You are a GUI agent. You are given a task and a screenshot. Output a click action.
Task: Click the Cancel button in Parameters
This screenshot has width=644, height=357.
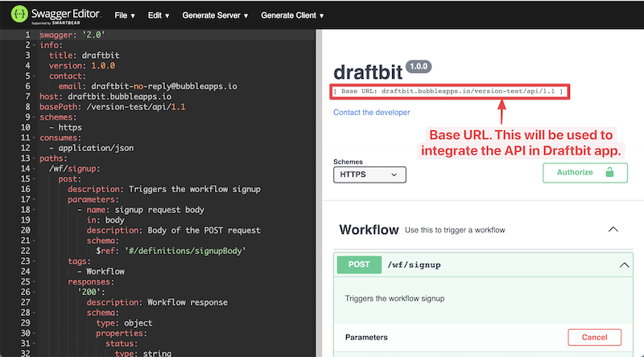594,338
